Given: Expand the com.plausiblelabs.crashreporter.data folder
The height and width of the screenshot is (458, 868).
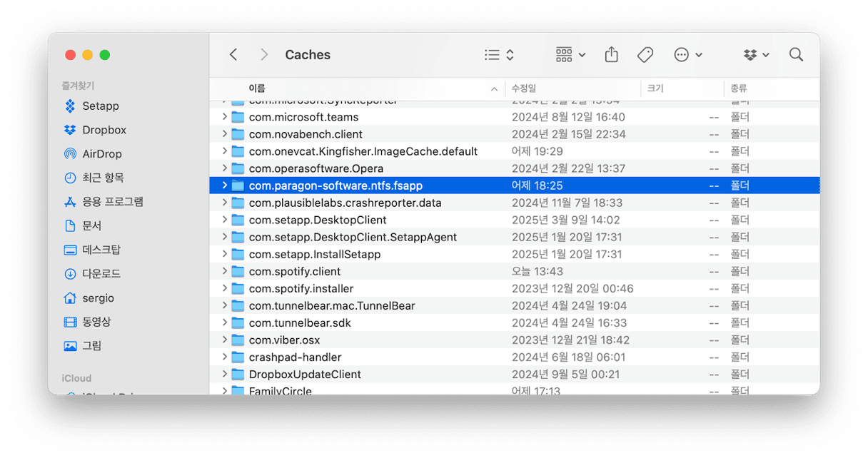Looking at the screenshot, I should pos(224,203).
